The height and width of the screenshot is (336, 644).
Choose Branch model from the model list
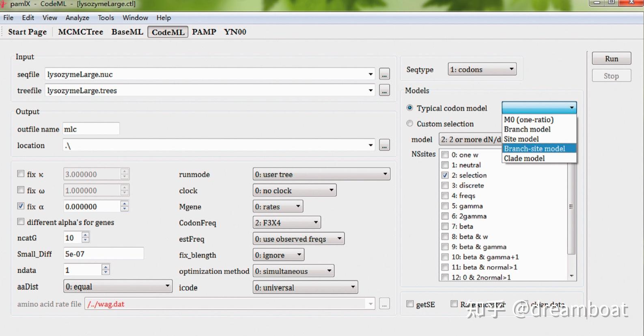[x=539, y=129]
